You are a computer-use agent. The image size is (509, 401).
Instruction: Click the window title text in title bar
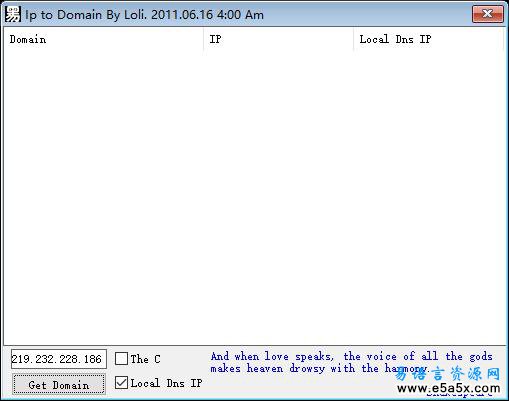point(144,15)
